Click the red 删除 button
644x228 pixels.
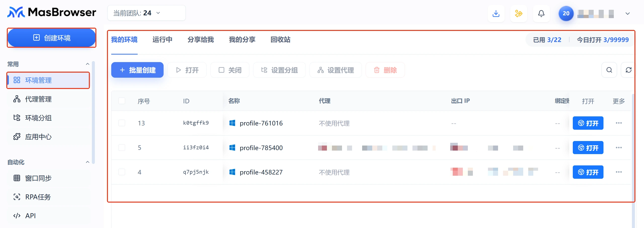tap(385, 70)
